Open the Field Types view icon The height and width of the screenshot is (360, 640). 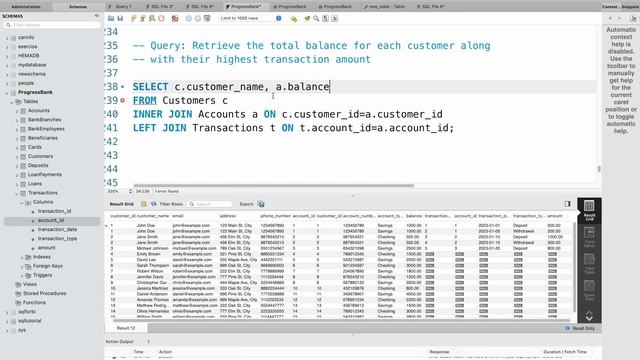point(589,264)
